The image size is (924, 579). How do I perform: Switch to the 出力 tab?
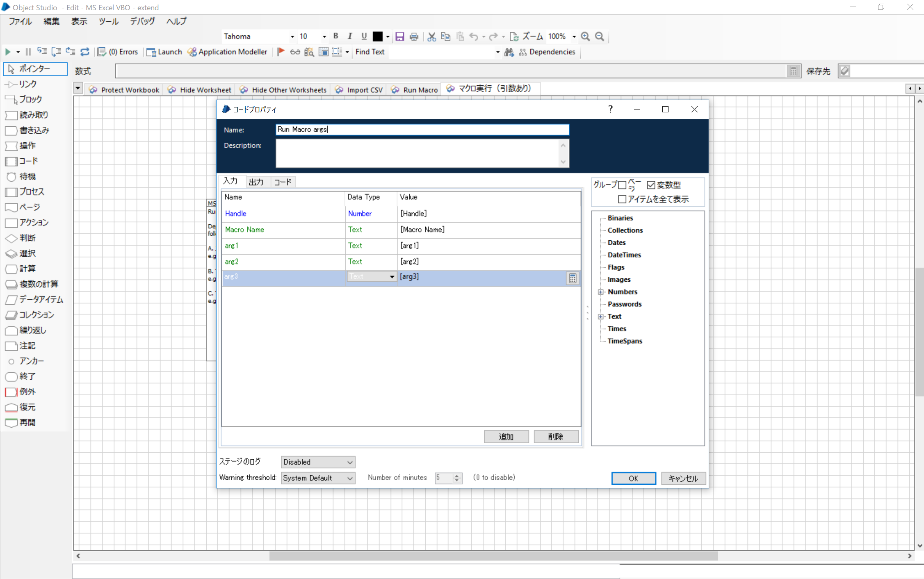tap(256, 182)
